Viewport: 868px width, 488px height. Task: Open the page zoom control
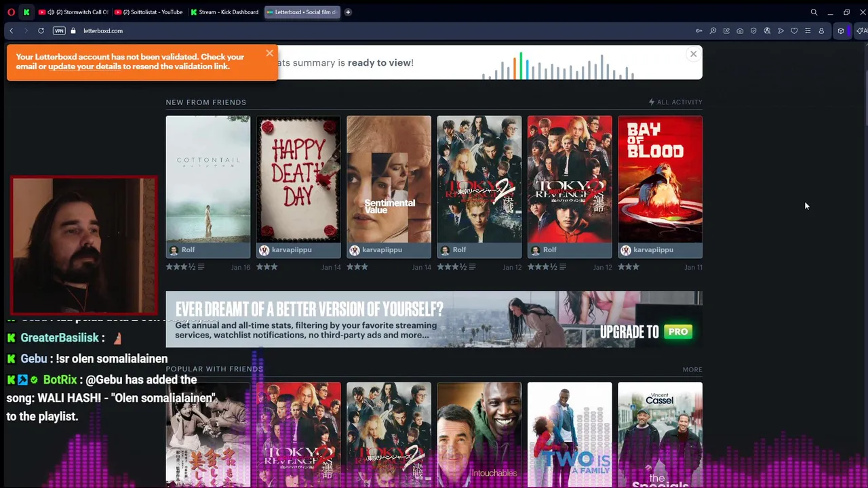713,30
